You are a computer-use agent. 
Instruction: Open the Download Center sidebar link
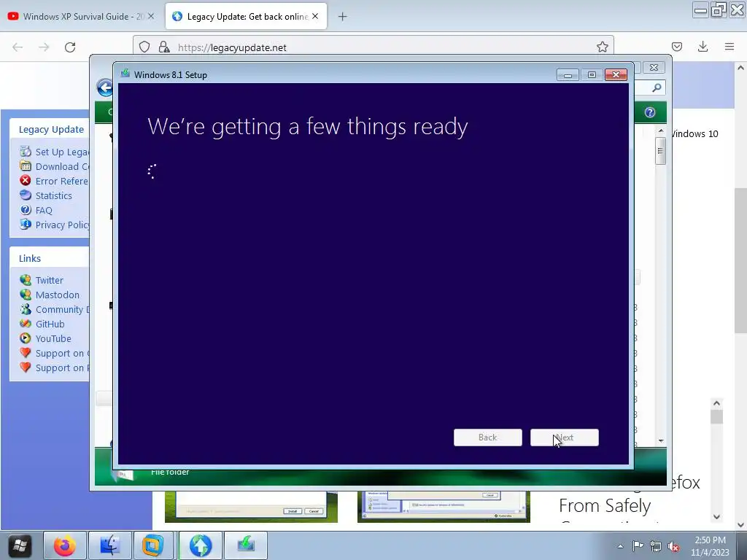(62, 167)
